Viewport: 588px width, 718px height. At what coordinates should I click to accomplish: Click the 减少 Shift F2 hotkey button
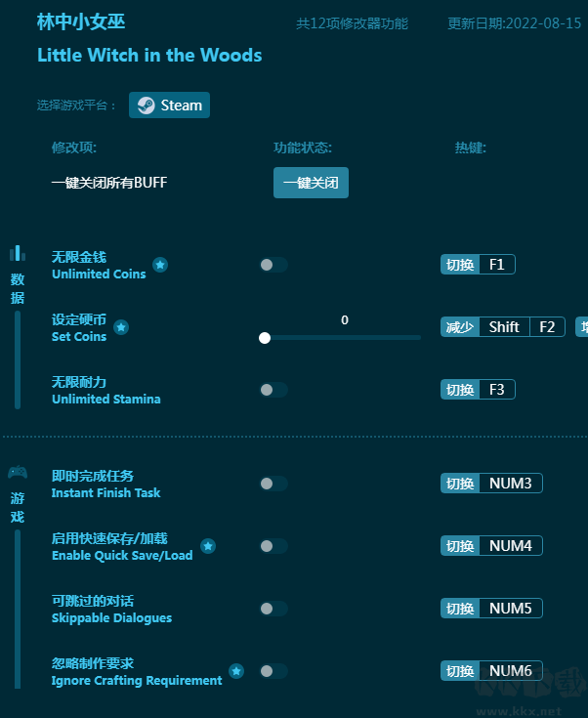502,327
